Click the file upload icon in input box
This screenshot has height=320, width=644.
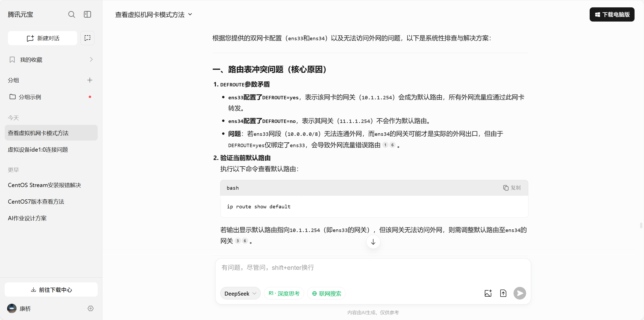[503, 293]
